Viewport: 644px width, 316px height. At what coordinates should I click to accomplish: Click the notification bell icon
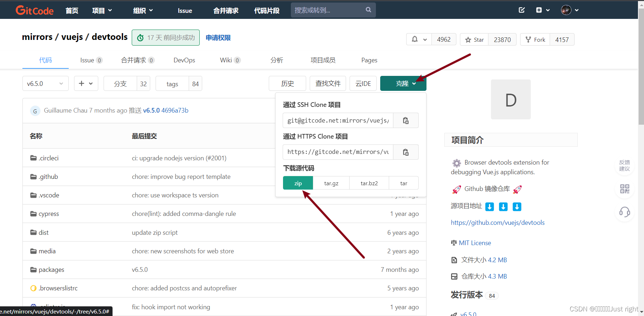(x=415, y=39)
